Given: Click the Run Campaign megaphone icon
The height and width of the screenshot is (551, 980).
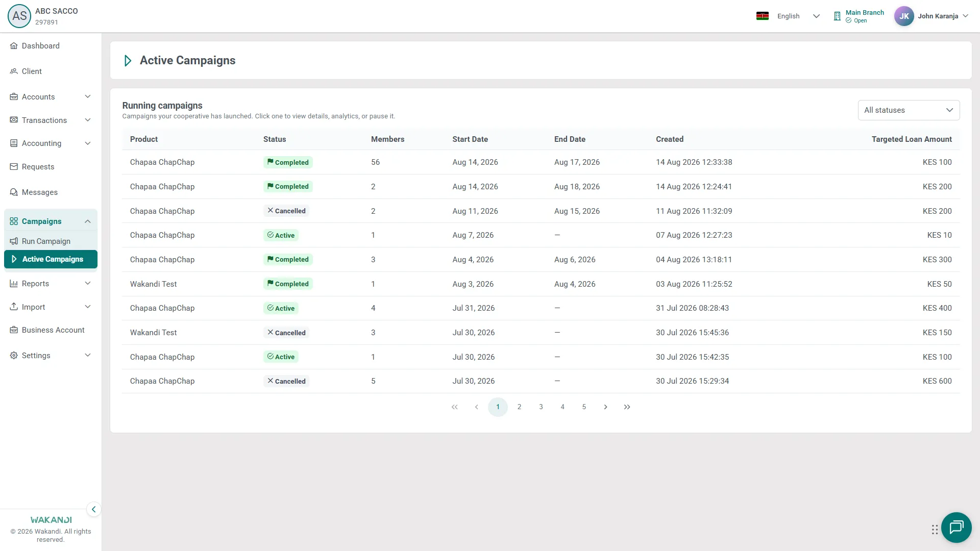Looking at the screenshot, I should point(14,241).
